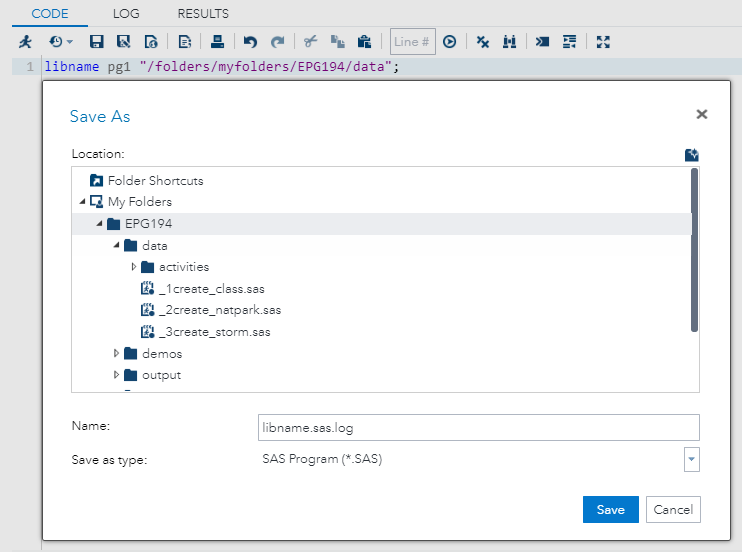This screenshot has height=552, width=742.
Task: Paste from clipboard icon
Action: point(364,42)
